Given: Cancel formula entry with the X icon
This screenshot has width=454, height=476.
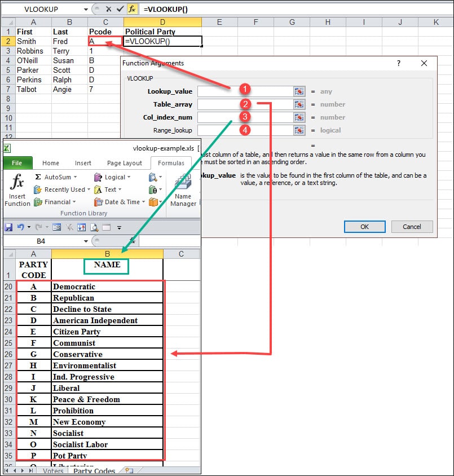Looking at the screenshot, I should 108,9.
